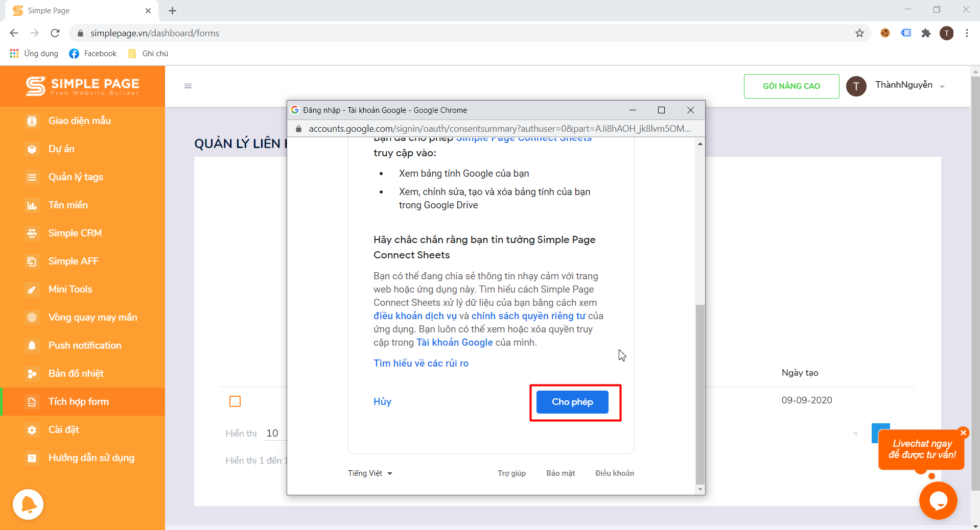Open Quản lý tags menu item

coord(76,177)
